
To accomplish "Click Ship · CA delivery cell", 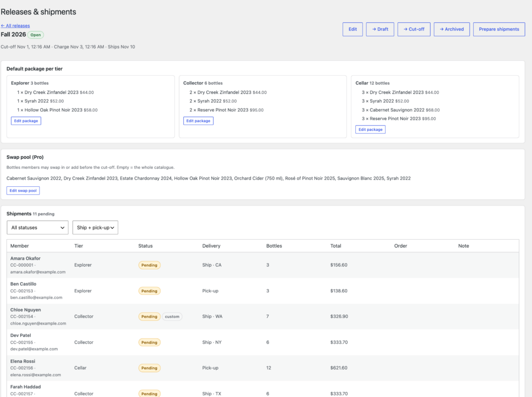I will [x=212, y=265].
